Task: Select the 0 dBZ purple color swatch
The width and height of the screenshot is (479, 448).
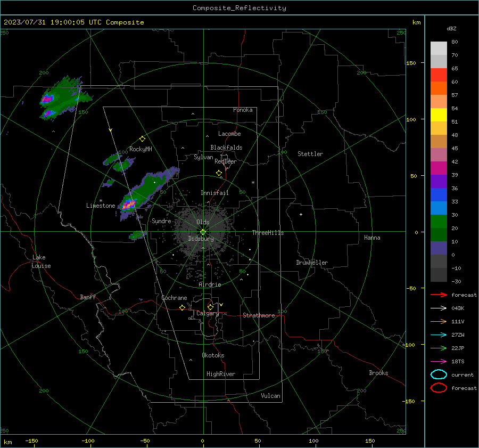Action: pos(439,248)
